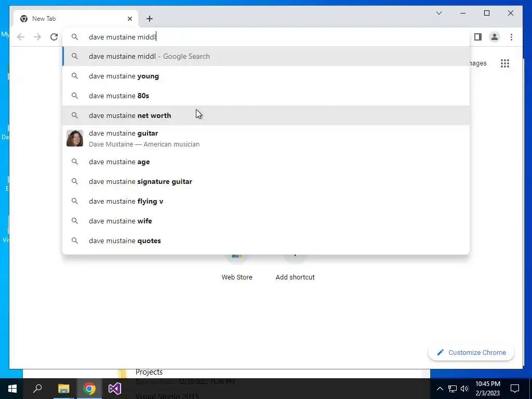This screenshot has width=532, height=399.
Task: Open a new tab with the plus icon
Action: (x=150, y=19)
